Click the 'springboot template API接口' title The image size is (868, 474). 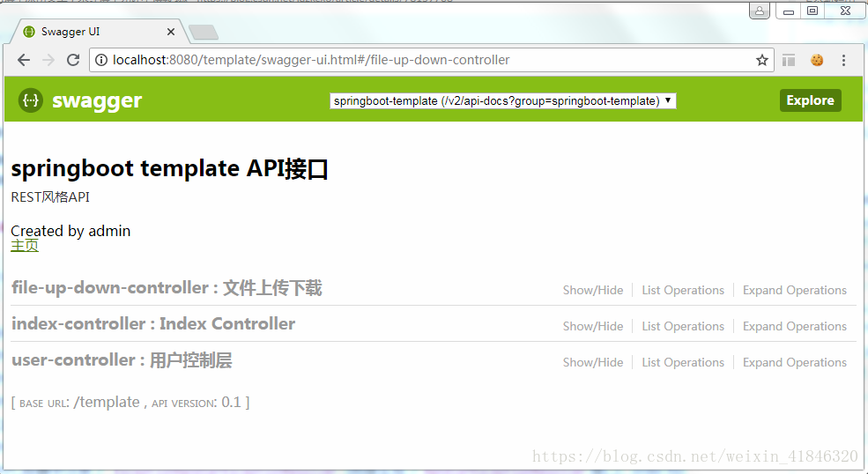pyautogui.click(x=170, y=169)
